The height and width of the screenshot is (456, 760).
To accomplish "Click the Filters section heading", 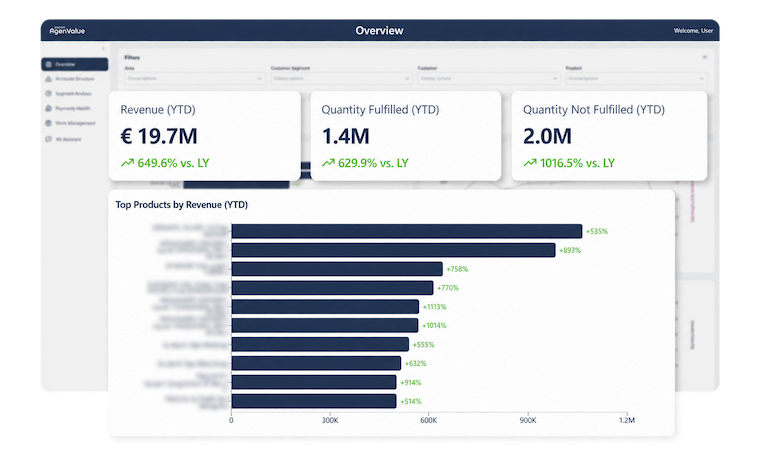I will point(132,57).
